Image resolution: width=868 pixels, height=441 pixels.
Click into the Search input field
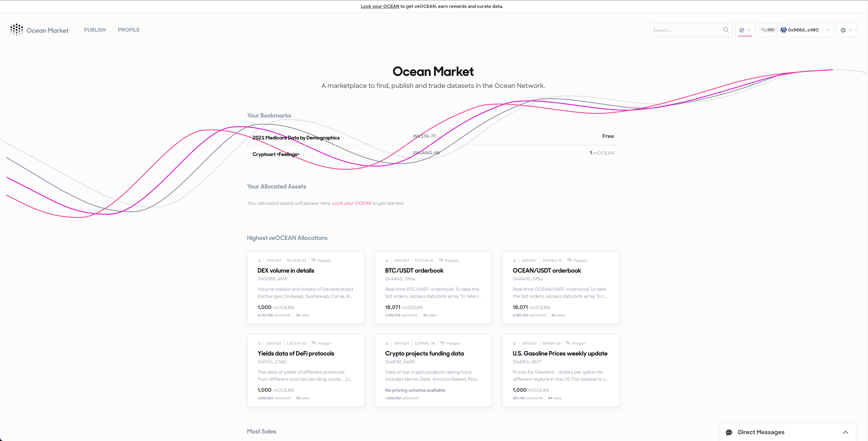[x=686, y=30]
